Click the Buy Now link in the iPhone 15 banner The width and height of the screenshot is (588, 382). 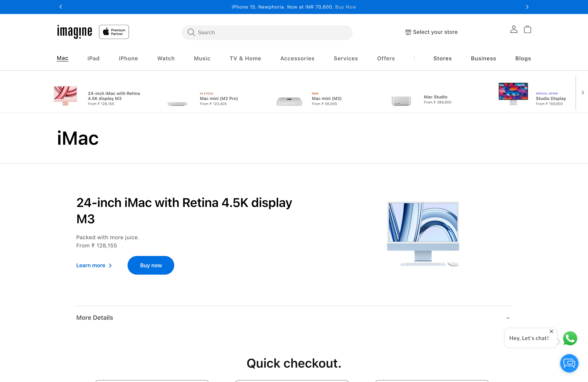[345, 7]
